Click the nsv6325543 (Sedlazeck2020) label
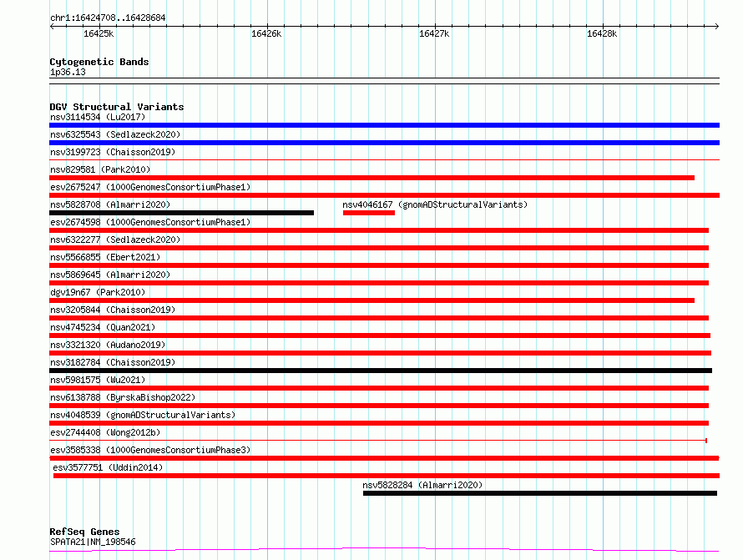The image size is (743, 560). tap(115, 134)
